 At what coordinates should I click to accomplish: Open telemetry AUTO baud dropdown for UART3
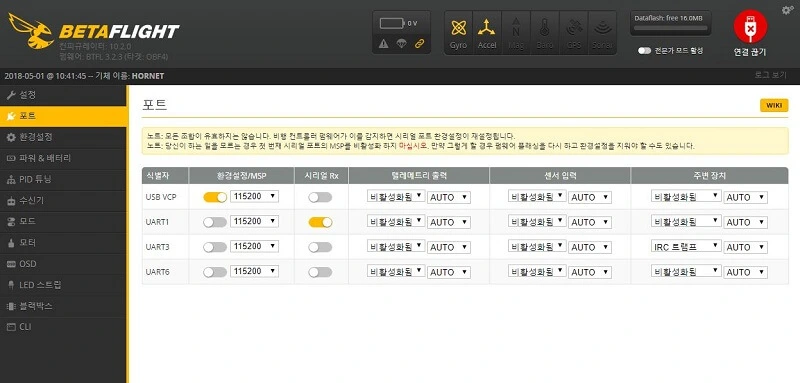(448, 247)
